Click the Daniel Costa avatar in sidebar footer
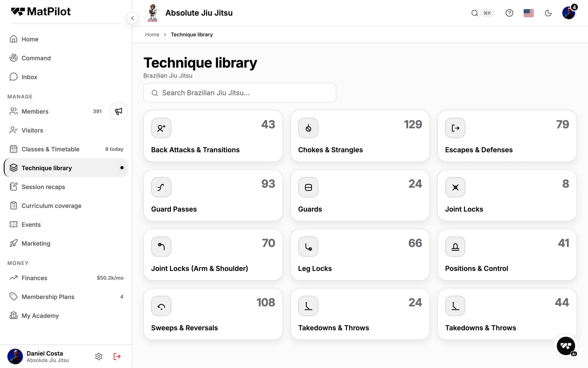The width and height of the screenshot is (588, 368). tap(15, 357)
